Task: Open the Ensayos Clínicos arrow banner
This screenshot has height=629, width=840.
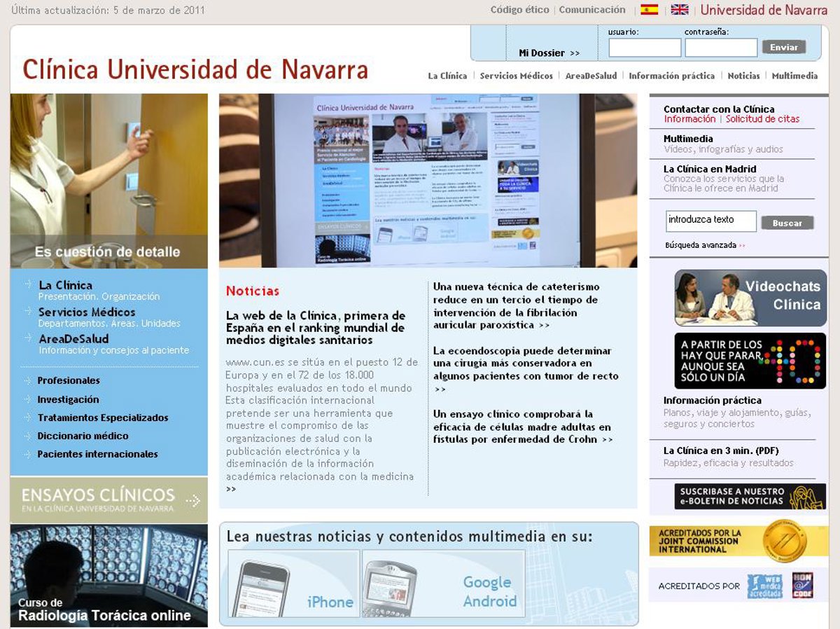Action: pos(108,500)
